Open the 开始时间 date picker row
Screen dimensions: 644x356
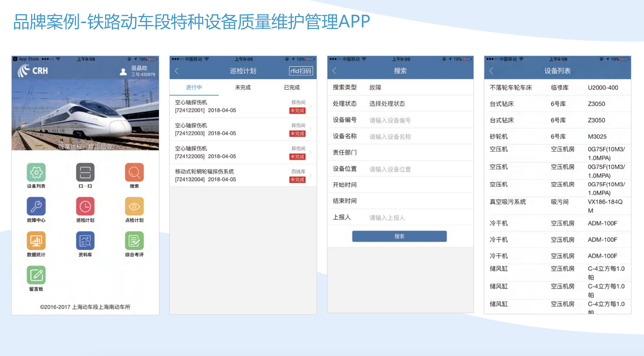400,185
